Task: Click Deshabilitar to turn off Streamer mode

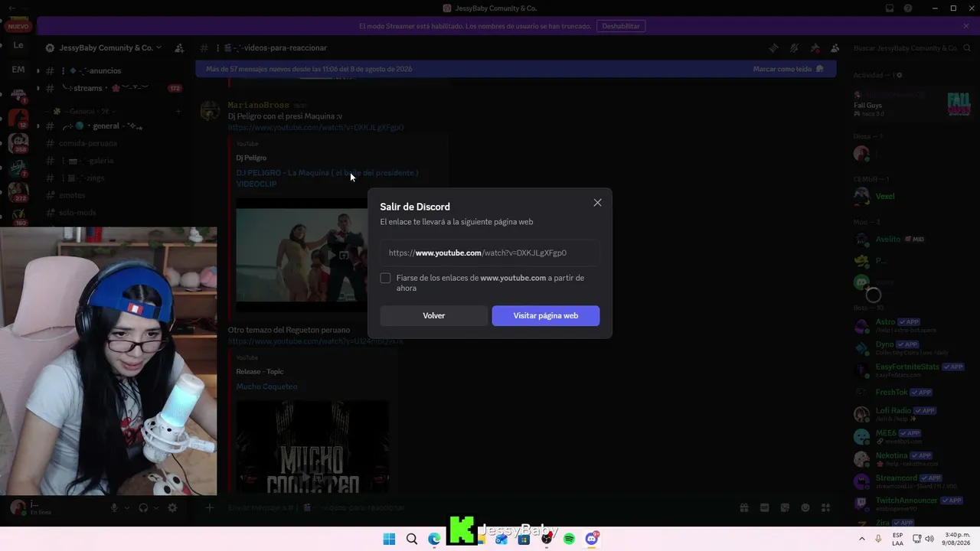Action: coord(621,26)
